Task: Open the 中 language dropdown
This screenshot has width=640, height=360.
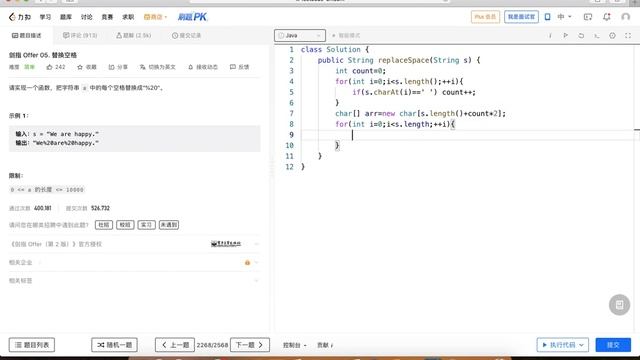Action: click(564, 17)
